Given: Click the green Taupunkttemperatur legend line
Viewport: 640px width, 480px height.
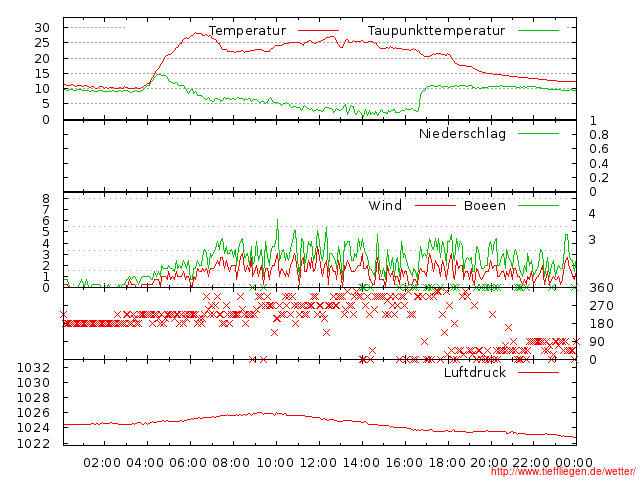Looking at the screenshot, I should [x=538, y=31].
